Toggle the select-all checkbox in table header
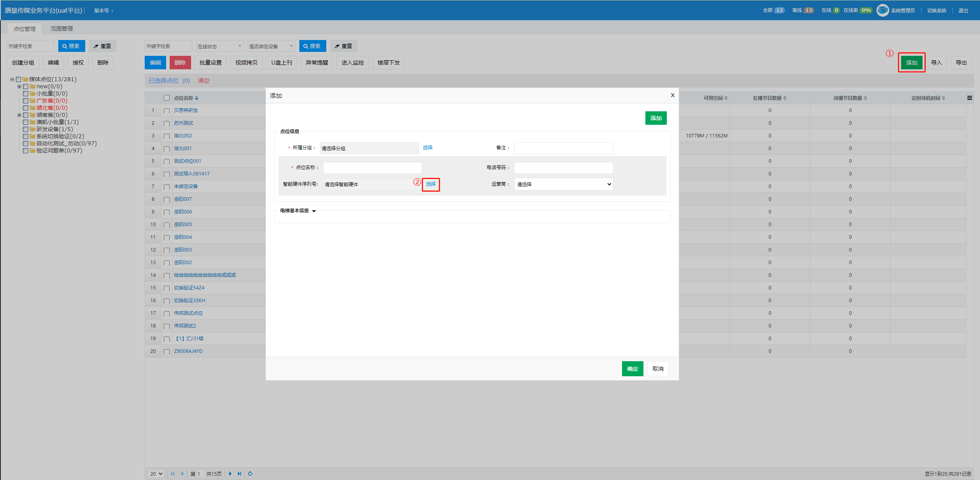 click(167, 98)
